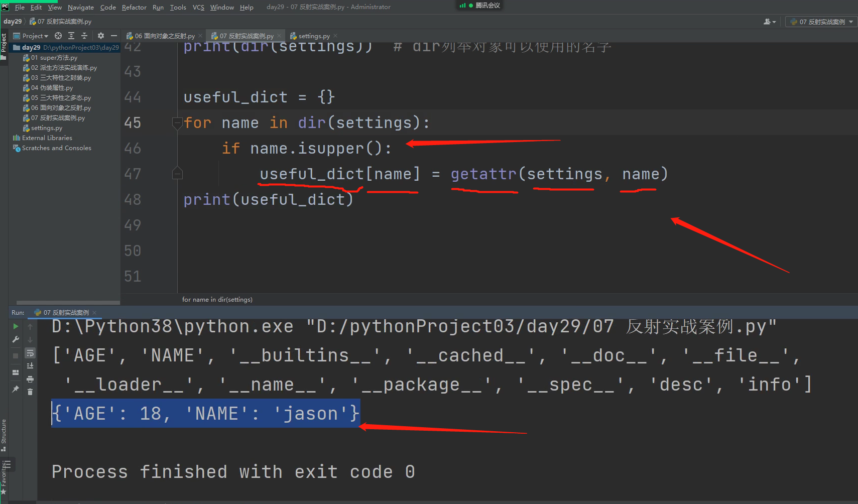Select settings.py in project tree
The width and height of the screenshot is (858, 504).
(x=43, y=128)
